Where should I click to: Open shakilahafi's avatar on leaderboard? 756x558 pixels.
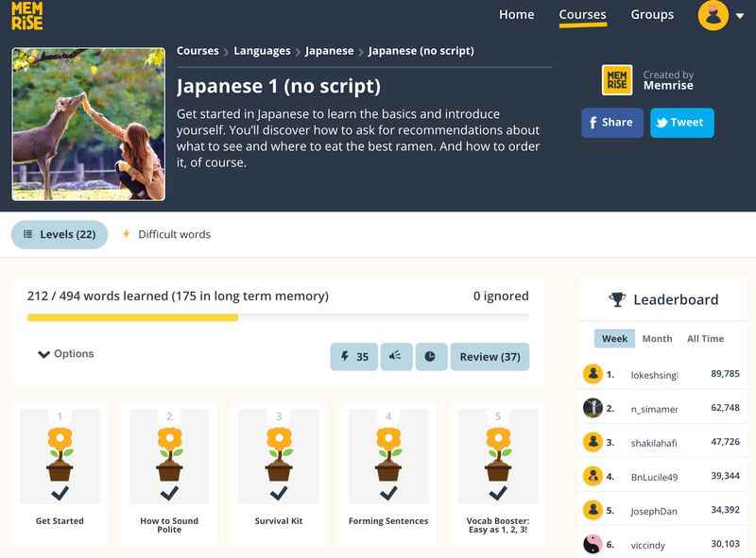pos(593,442)
